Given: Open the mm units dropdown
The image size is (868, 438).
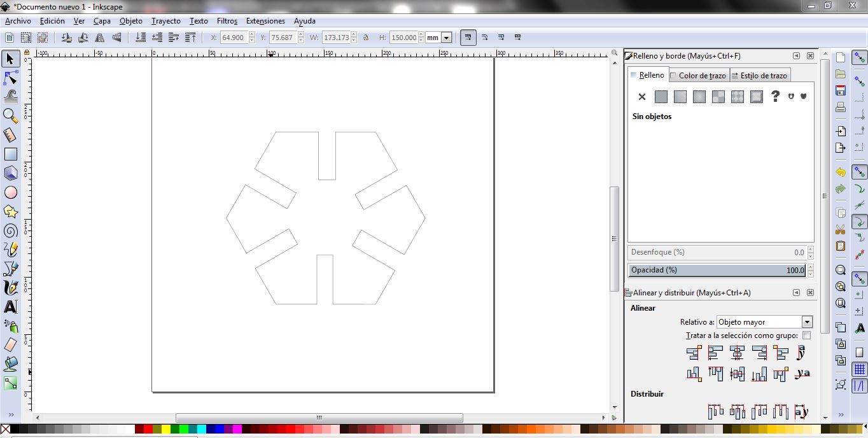Looking at the screenshot, I should [446, 38].
